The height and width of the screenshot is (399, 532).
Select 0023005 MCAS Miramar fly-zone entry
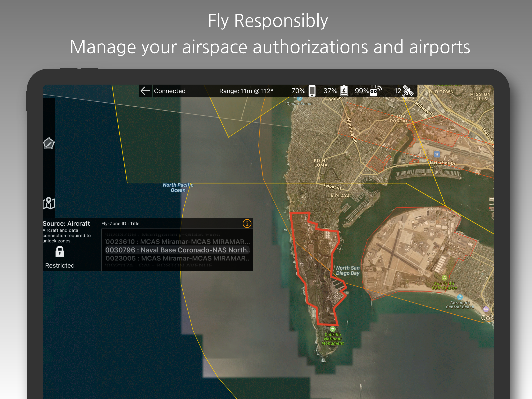pyautogui.click(x=177, y=259)
